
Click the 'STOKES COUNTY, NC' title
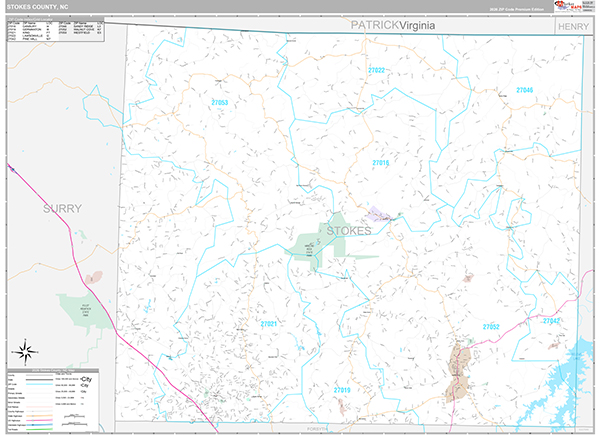37,7
